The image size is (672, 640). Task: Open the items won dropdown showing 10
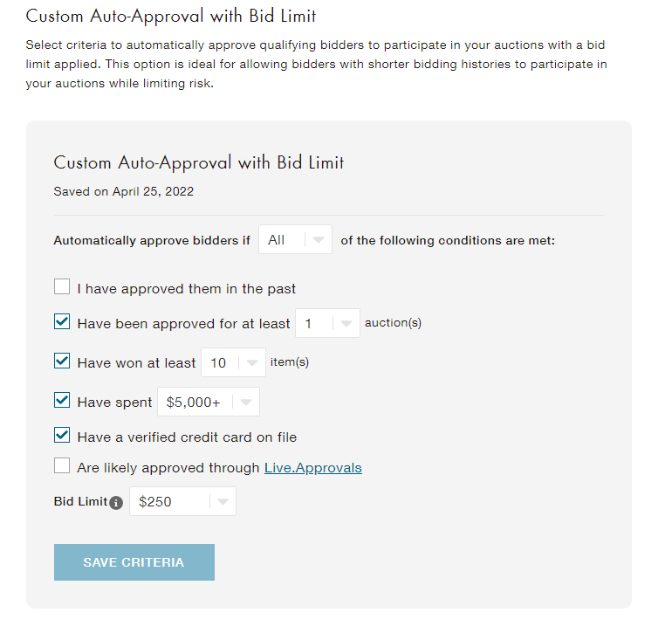click(234, 362)
